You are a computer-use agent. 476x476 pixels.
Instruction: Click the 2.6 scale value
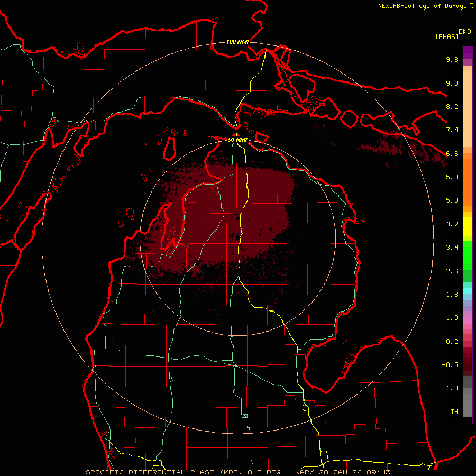pyautogui.click(x=452, y=271)
